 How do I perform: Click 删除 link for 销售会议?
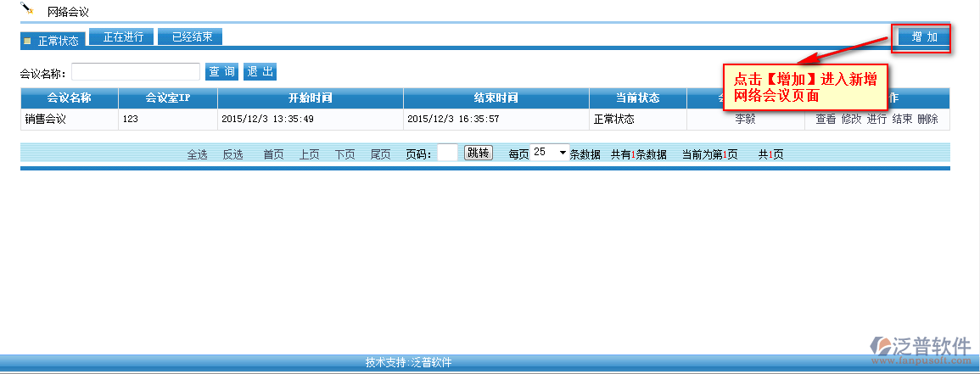928,120
